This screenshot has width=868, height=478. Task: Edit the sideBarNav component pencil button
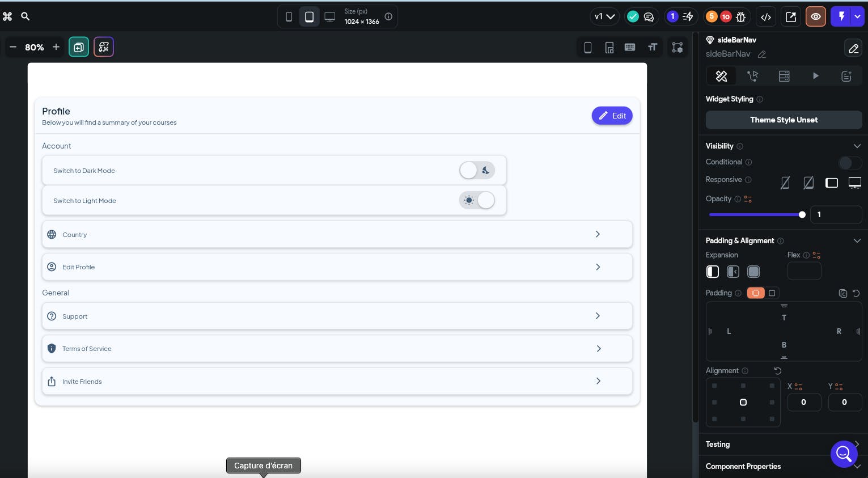853,49
